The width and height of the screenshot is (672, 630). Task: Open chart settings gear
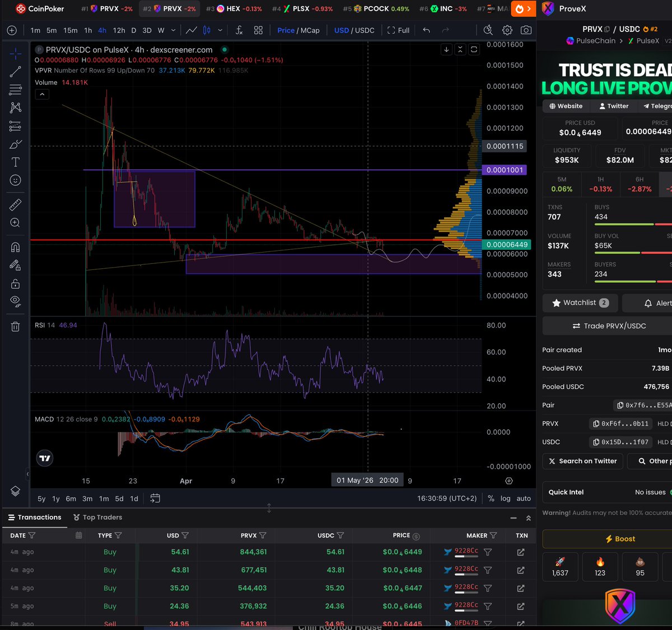click(507, 30)
